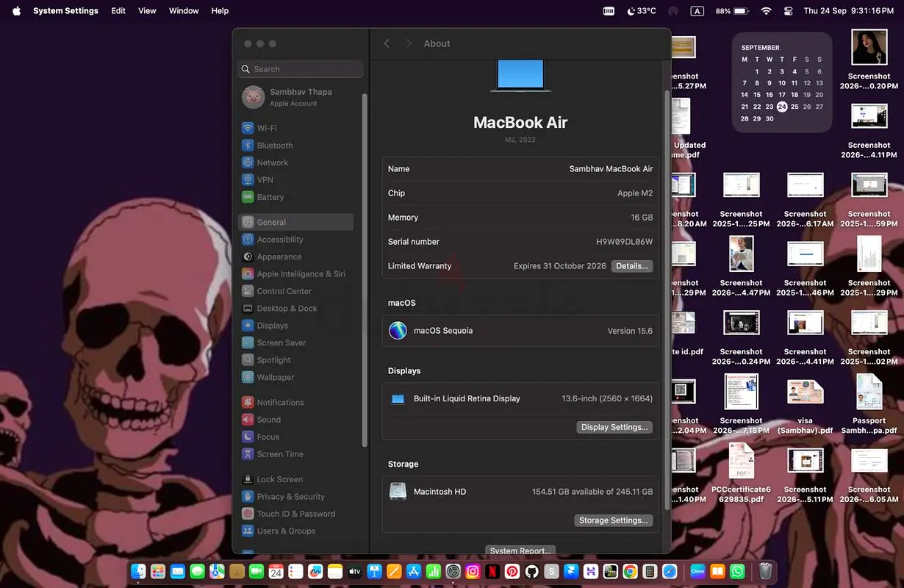Open Screen Time settings
The image size is (904, 588).
click(295, 454)
